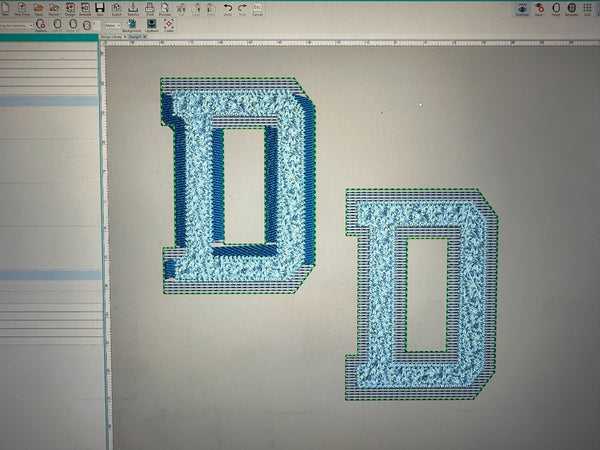Open the machine format dropdown
This screenshot has height=450, width=600.
[x=16, y=26]
